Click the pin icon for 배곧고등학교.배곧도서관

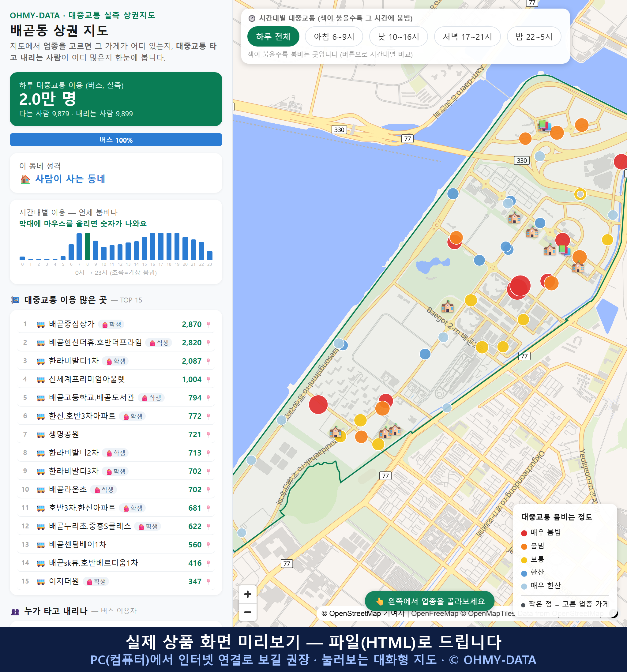pos(208,398)
